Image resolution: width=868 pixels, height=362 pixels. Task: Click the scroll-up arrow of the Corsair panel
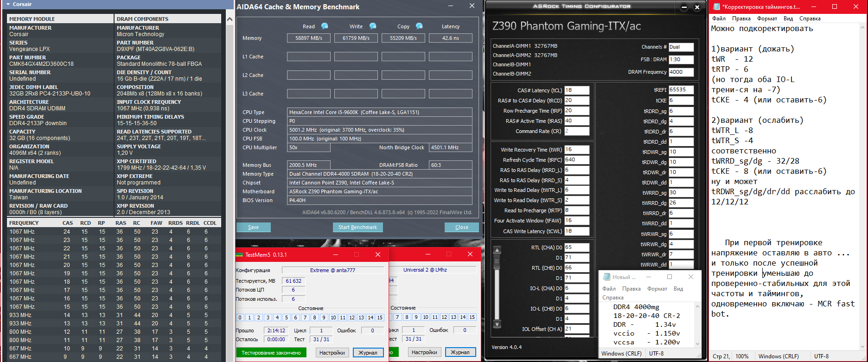(x=230, y=19)
